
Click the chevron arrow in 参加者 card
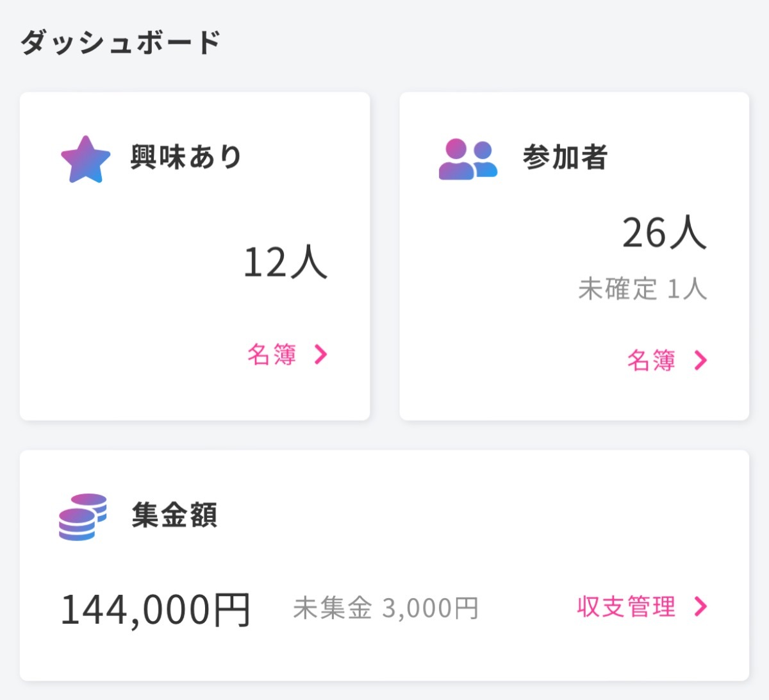point(700,360)
